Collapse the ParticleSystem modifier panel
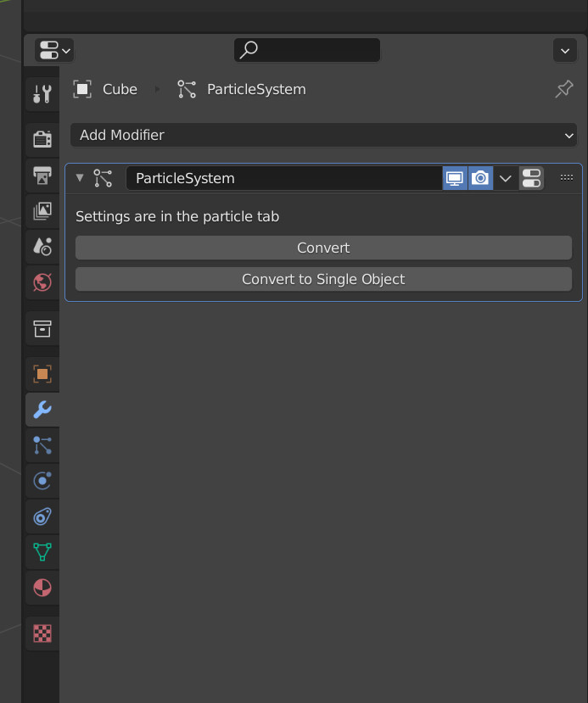 pos(80,178)
